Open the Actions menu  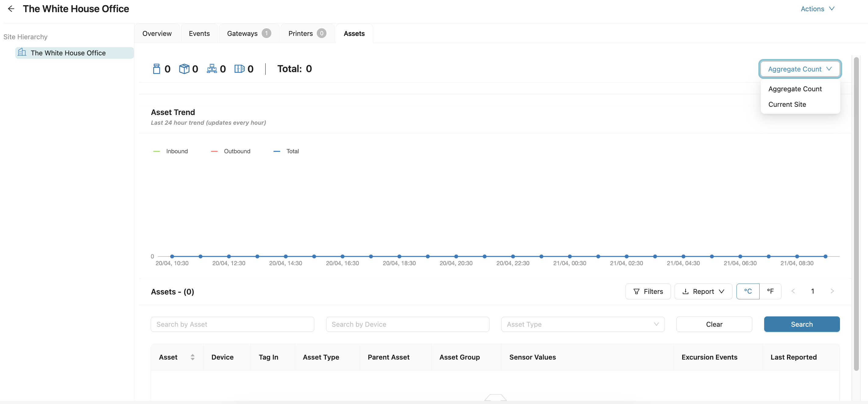point(817,9)
